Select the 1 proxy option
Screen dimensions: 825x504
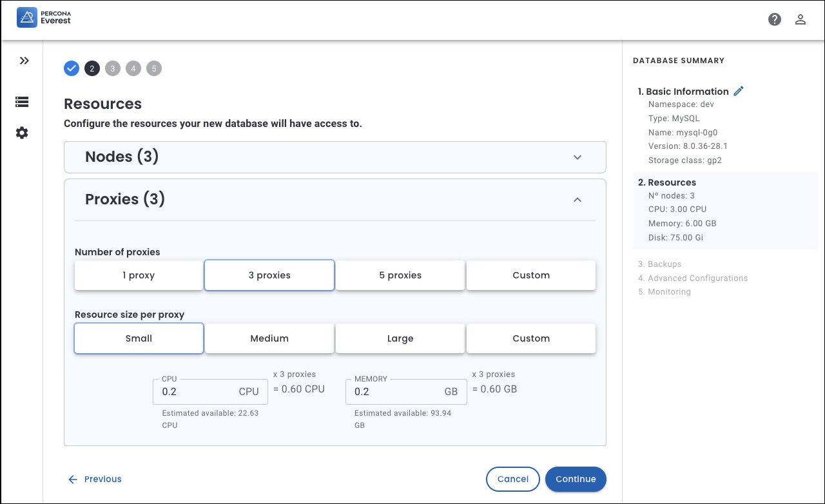(x=139, y=275)
